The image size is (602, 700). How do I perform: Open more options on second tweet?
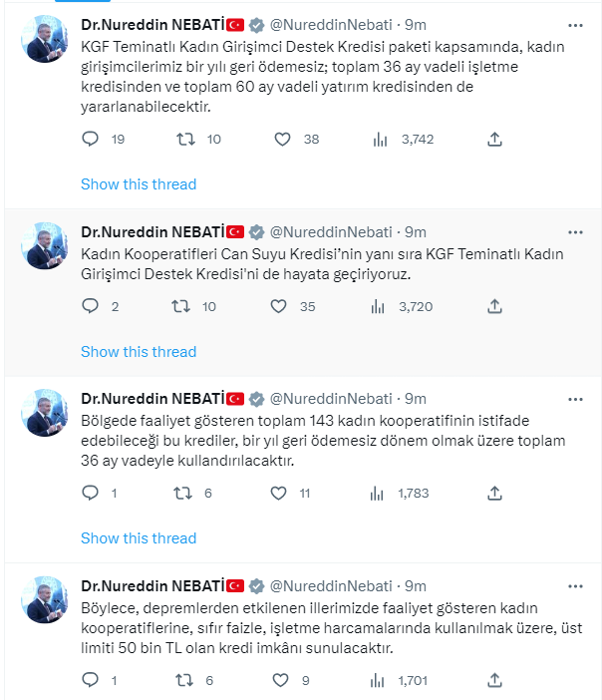tap(574, 232)
